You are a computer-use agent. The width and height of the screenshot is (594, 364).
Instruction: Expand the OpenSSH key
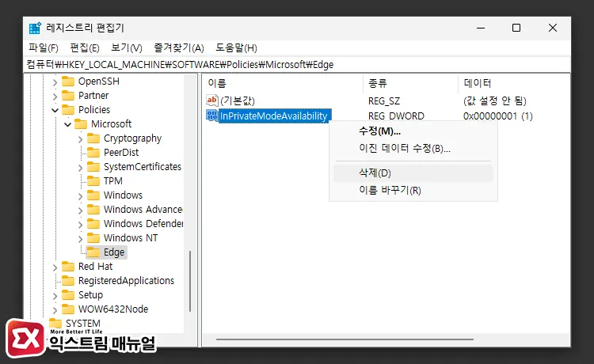point(55,82)
